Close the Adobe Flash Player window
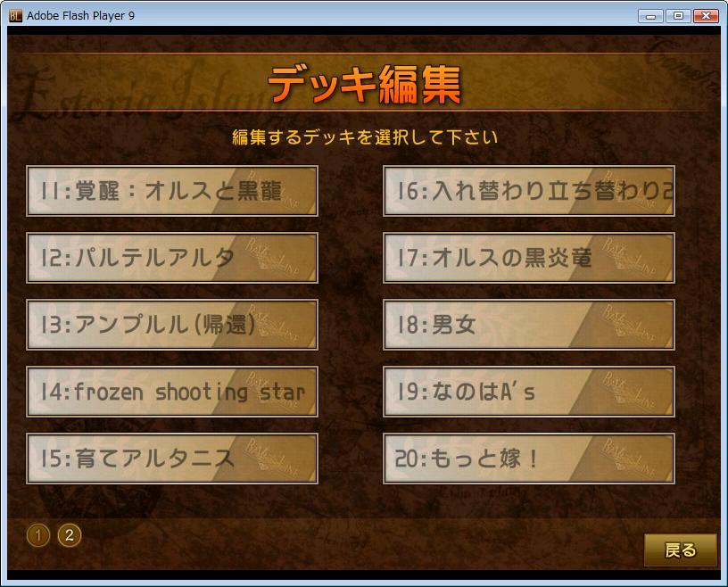This screenshot has height=587, width=728. 706,16
